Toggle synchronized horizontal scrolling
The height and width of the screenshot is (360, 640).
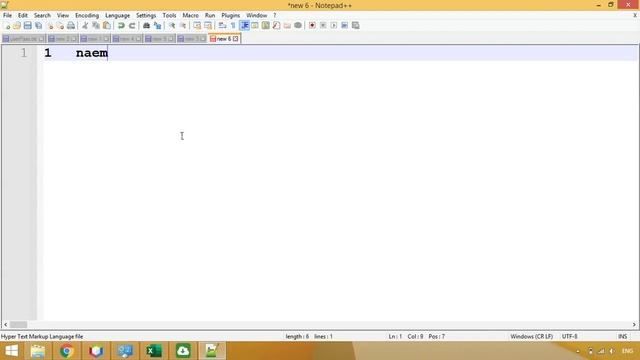(x=208, y=25)
